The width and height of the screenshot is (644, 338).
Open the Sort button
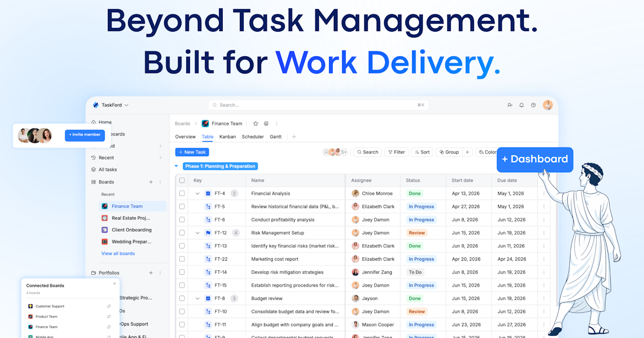pyautogui.click(x=422, y=152)
